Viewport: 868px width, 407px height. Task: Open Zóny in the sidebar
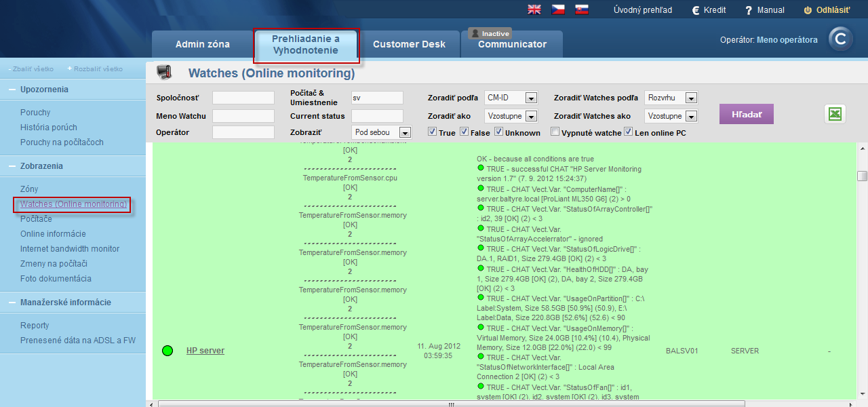(29, 189)
